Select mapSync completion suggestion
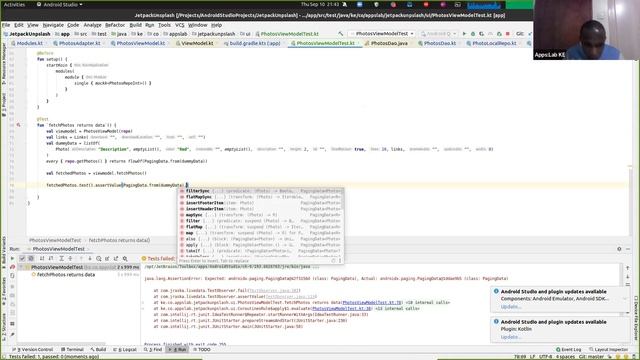640x360 pixels. pyautogui.click(x=260, y=215)
